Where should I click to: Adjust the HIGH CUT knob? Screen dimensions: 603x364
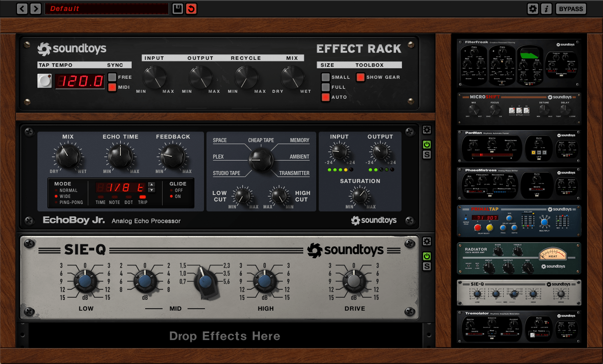coord(279,195)
